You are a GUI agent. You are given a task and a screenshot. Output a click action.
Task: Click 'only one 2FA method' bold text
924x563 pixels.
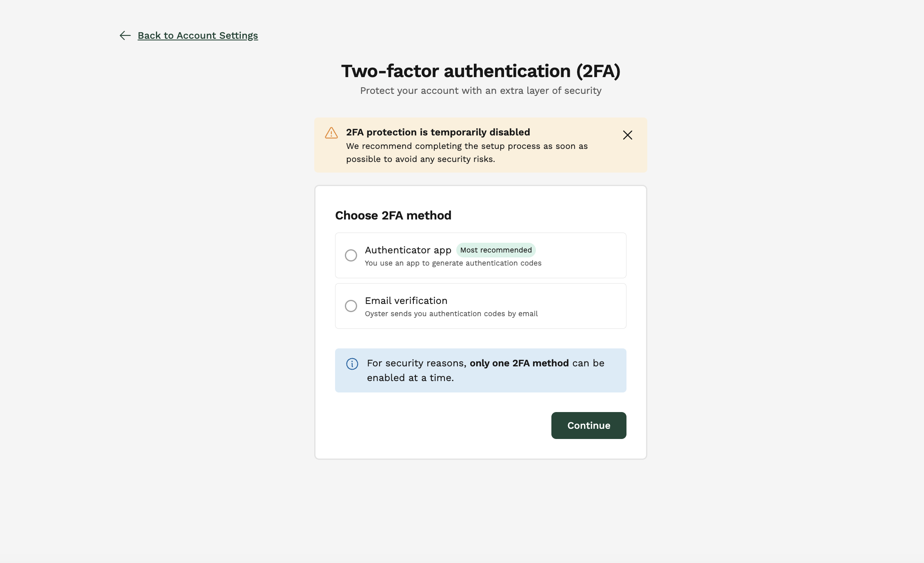point(519,363)
